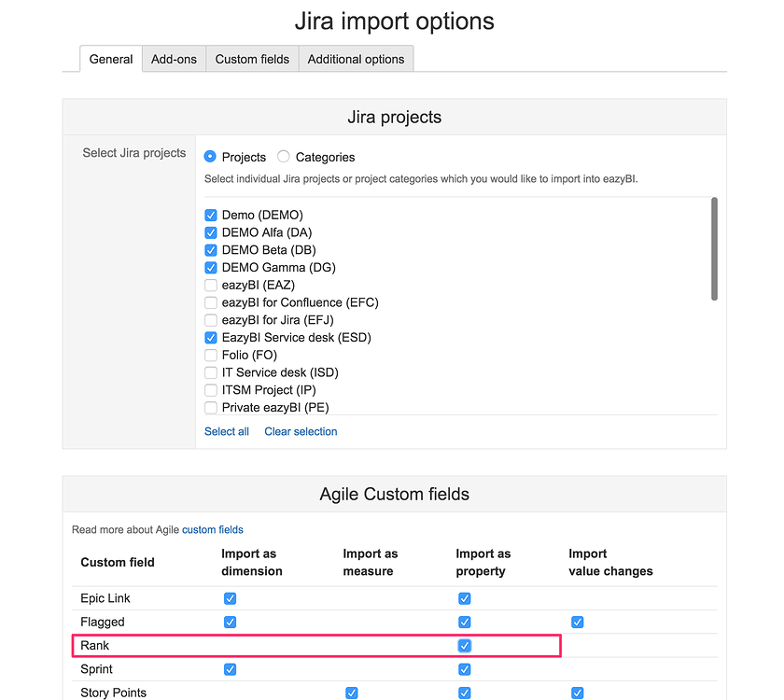Click the Clear selection link
This screenshot has height=700, width=784.
[300, 431]
